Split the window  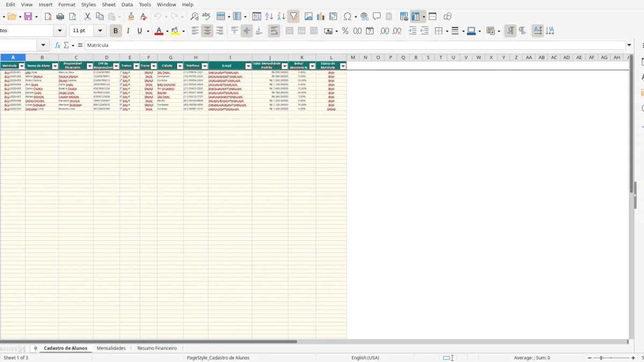(433, 17)
